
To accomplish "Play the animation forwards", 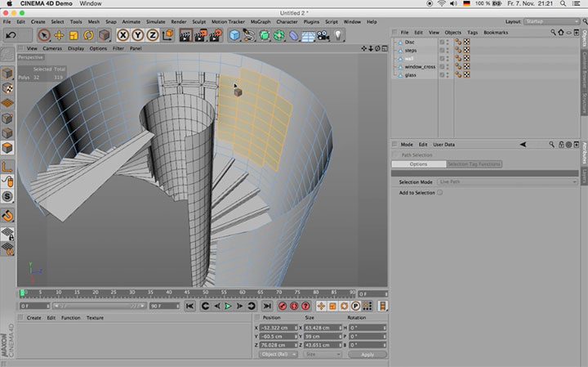I will [x=228, y=307].
